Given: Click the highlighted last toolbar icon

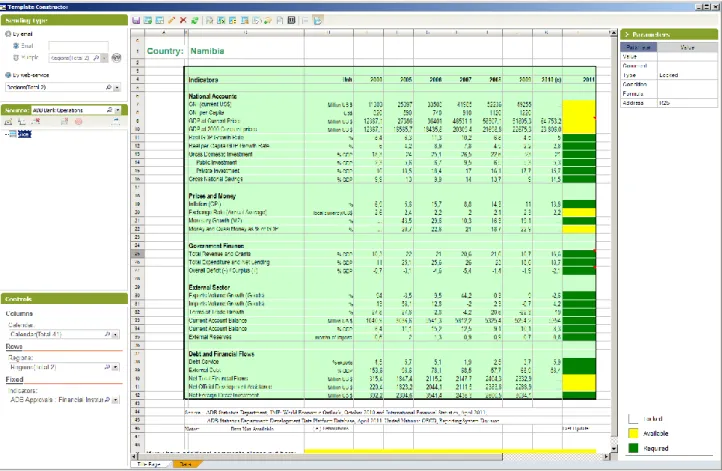Looking at the screenshot, I should pos(318,20).
